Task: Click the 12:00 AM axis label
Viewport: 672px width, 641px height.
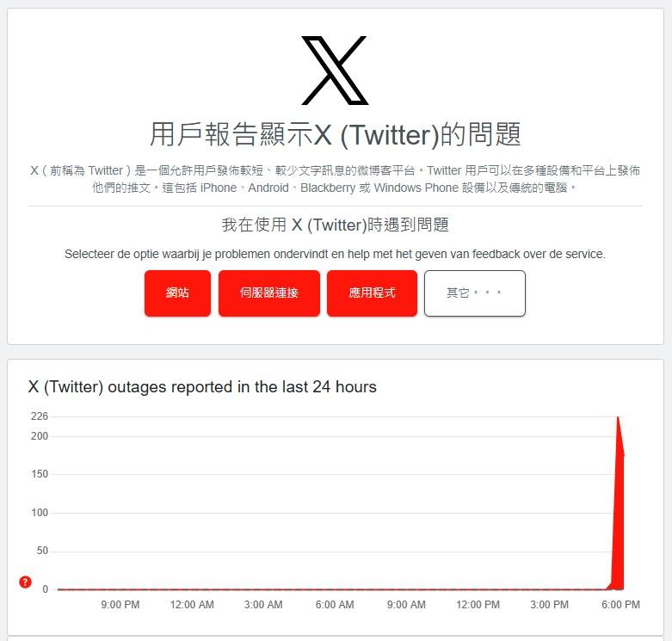Action: click(192, 605)
